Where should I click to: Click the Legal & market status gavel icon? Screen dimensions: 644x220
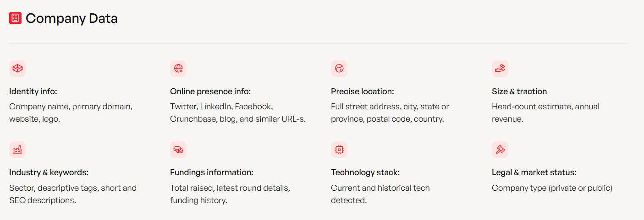500,150
